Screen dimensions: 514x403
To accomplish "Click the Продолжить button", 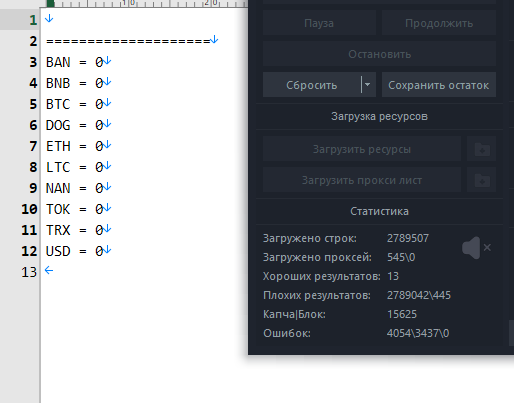I will click(439, 23).
